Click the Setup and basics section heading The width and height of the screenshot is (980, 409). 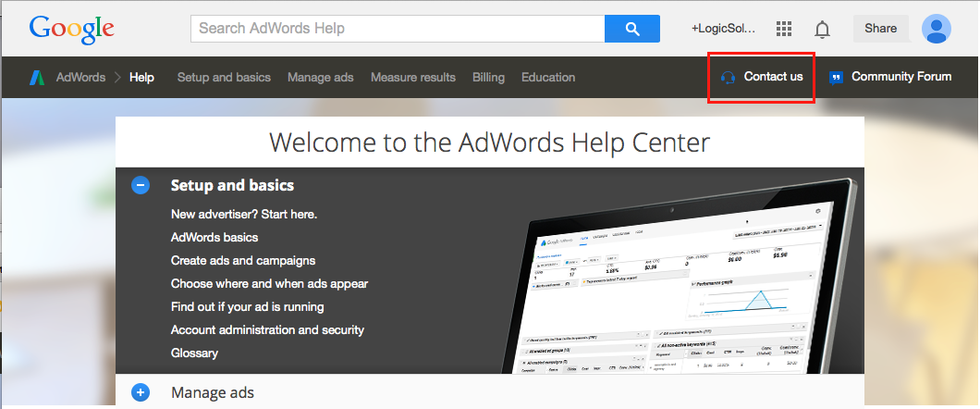(232, 186)
